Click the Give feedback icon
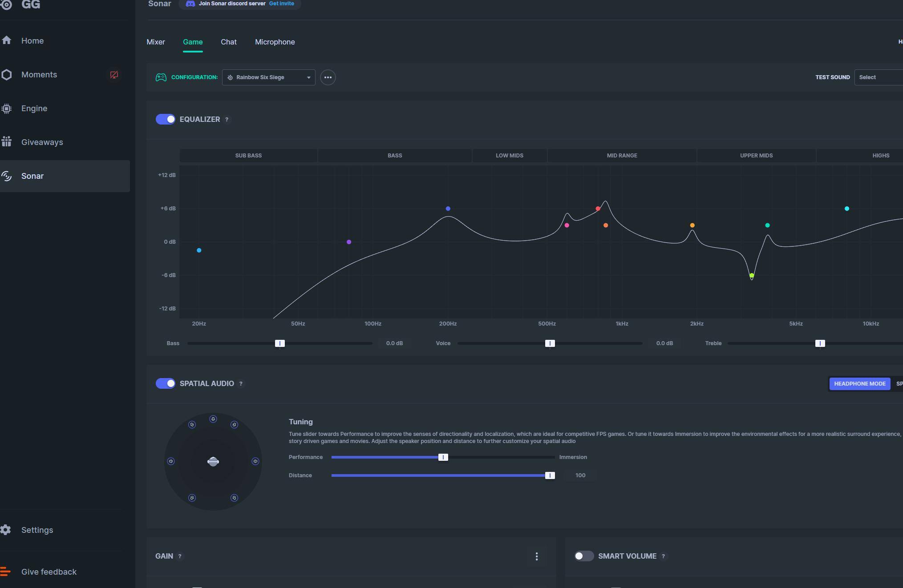 (5, 572)
